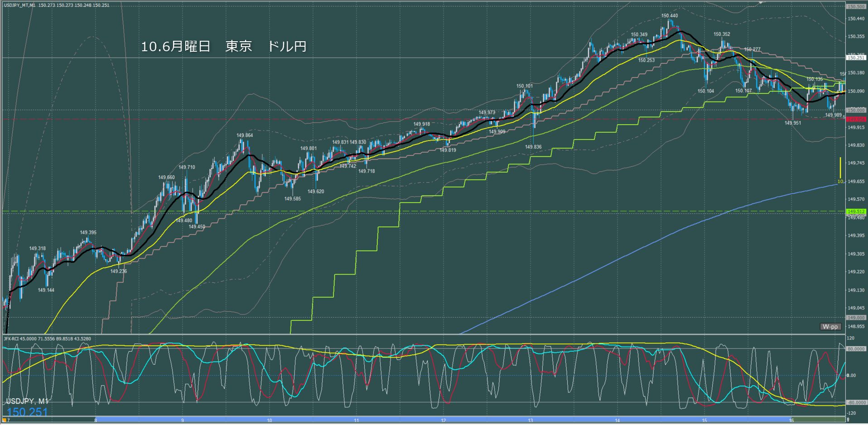Click the 15 hour marker on the time axis
The width and height of the screenshot is (868, 425).
(704, 420)
